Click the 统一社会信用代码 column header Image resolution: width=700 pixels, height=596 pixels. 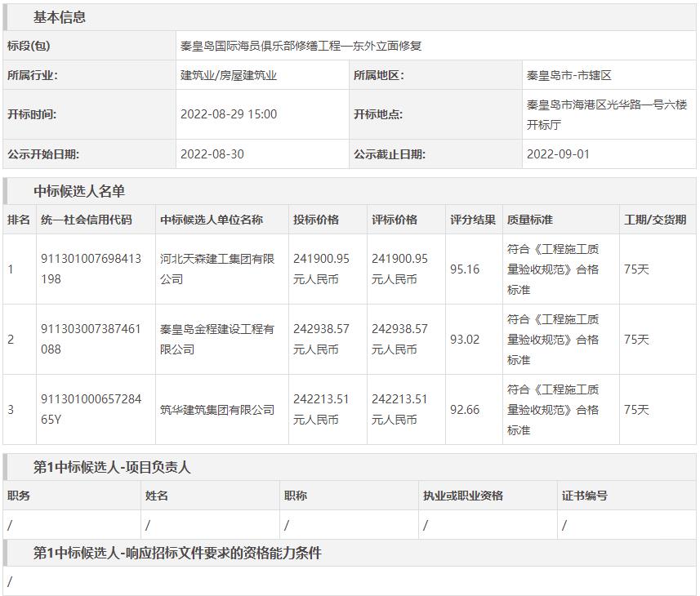86,220
